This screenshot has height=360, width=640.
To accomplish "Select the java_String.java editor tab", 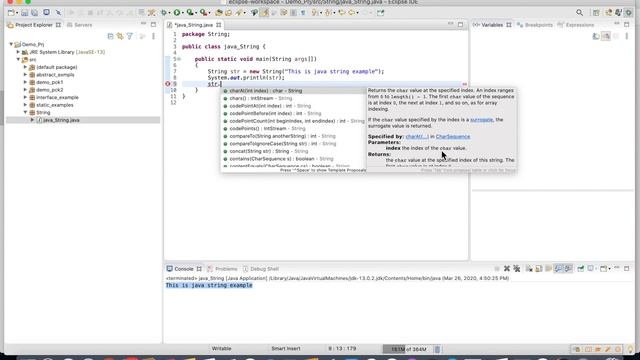I will coord(194,25).
